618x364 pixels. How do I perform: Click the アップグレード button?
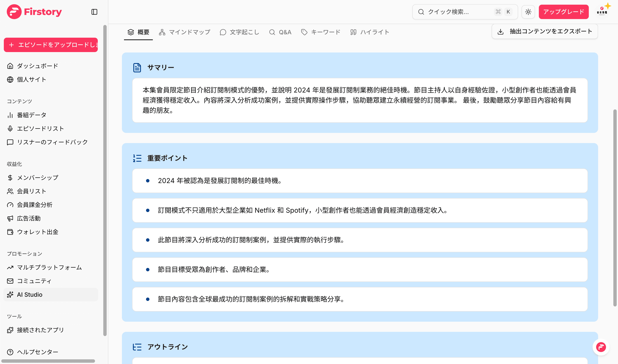coord(564,12)
